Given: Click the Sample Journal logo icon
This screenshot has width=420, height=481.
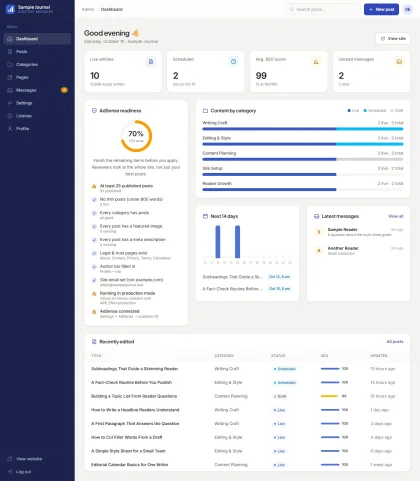Looking at the screenshot, I should coord(10,9).
